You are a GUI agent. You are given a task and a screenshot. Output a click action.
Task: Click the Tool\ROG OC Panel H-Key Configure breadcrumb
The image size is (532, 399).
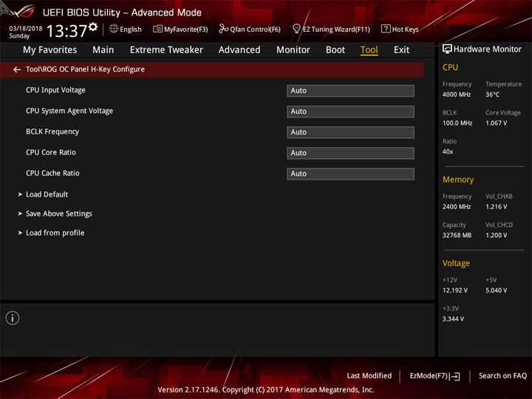point(85,69)
